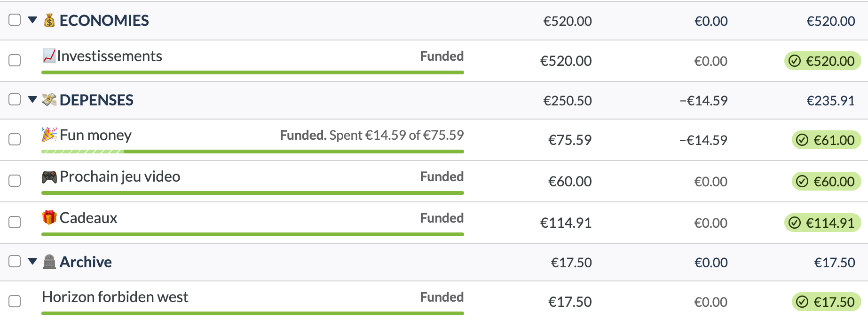Tick the Investissements row checkbox

point(15,61)
